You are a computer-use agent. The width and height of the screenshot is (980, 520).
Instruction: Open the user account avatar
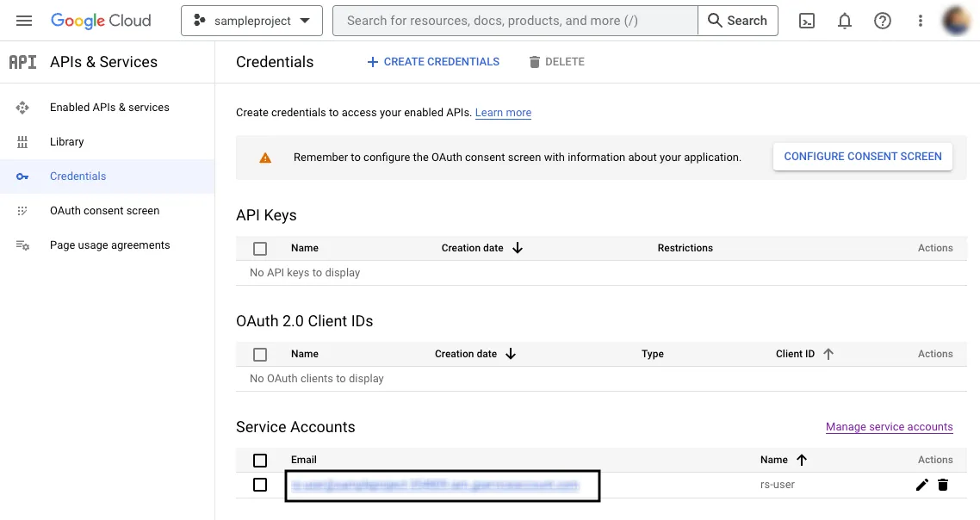tap(956, 20)
